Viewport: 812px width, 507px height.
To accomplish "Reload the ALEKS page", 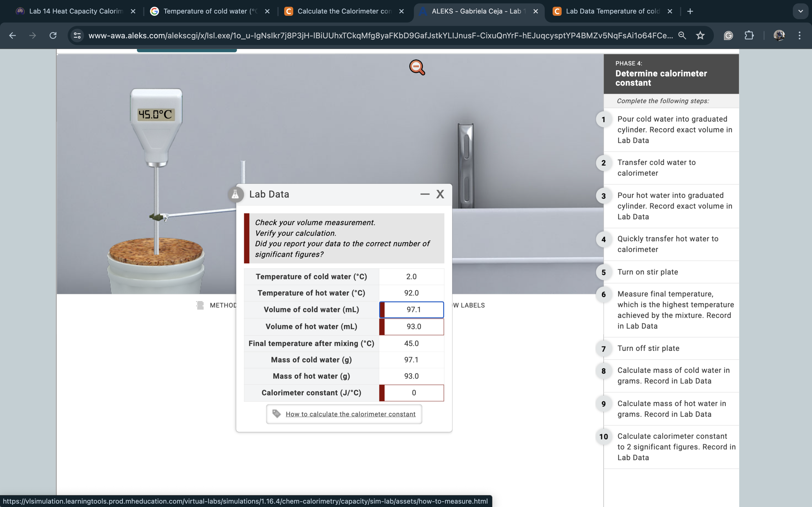I will point(53,35).
